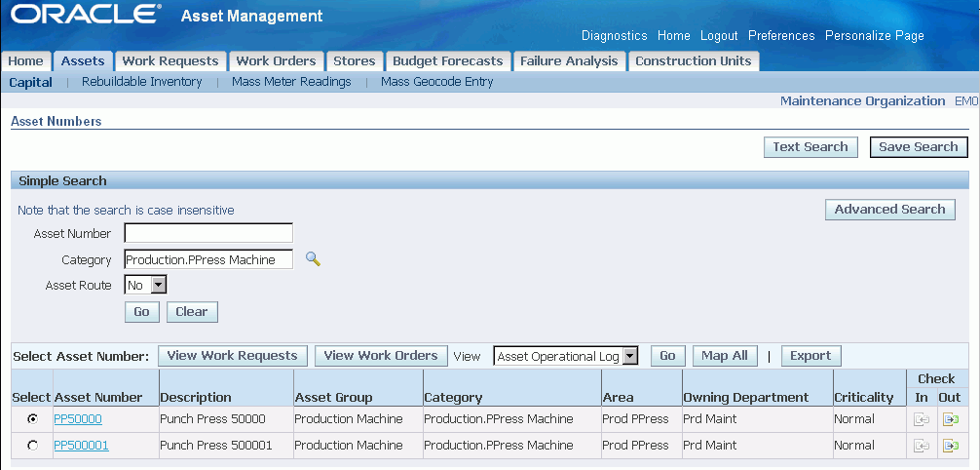The width and height of the screenshot is (980, 470).
Task: Click the Oracle logo
Action: click(x=86, y=15)
